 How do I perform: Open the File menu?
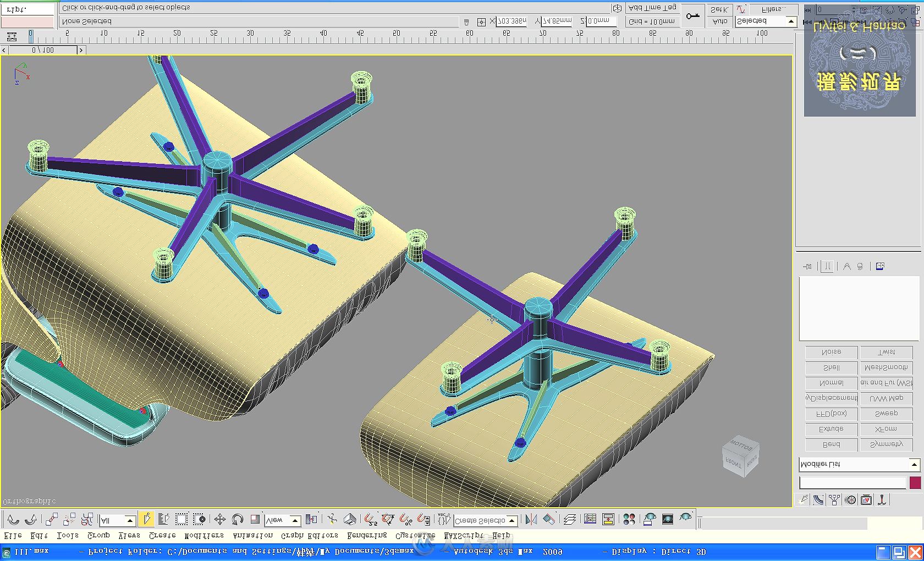click(13, 535)
